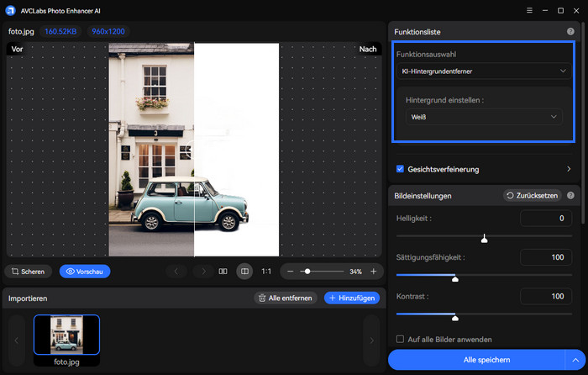Toggle the Vorschau preview eye button
The width and height of the screenshot is (588, 375).
pos(84,272)
